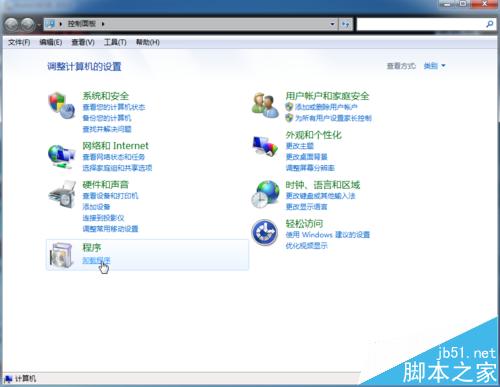Click 卸载程序 link under 程序

click(x=96, y=260)
